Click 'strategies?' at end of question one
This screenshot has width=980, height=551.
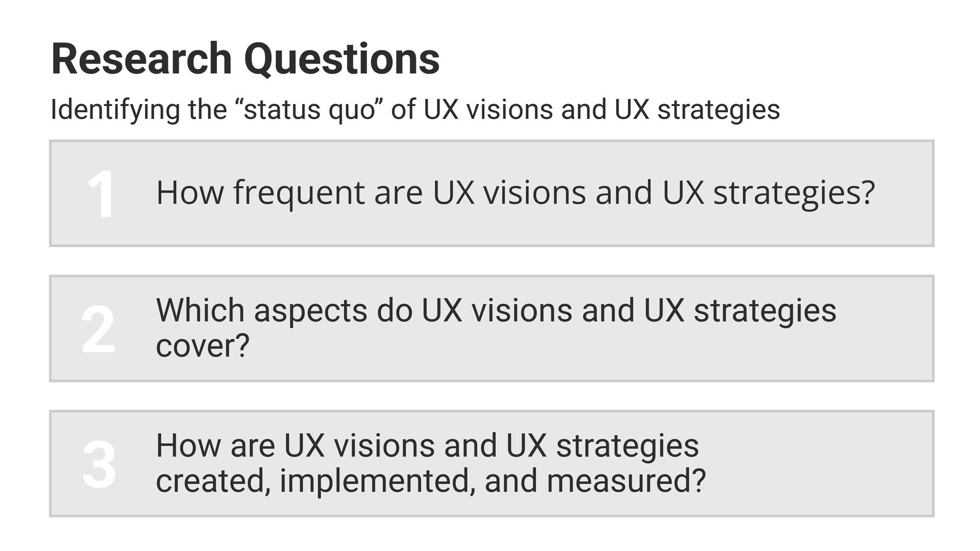(794, 193)
